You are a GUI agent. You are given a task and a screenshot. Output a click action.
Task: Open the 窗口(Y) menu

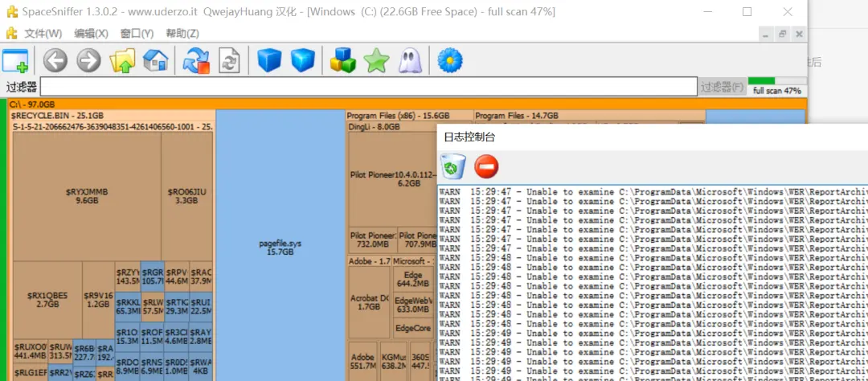click(x=137, y=33)
